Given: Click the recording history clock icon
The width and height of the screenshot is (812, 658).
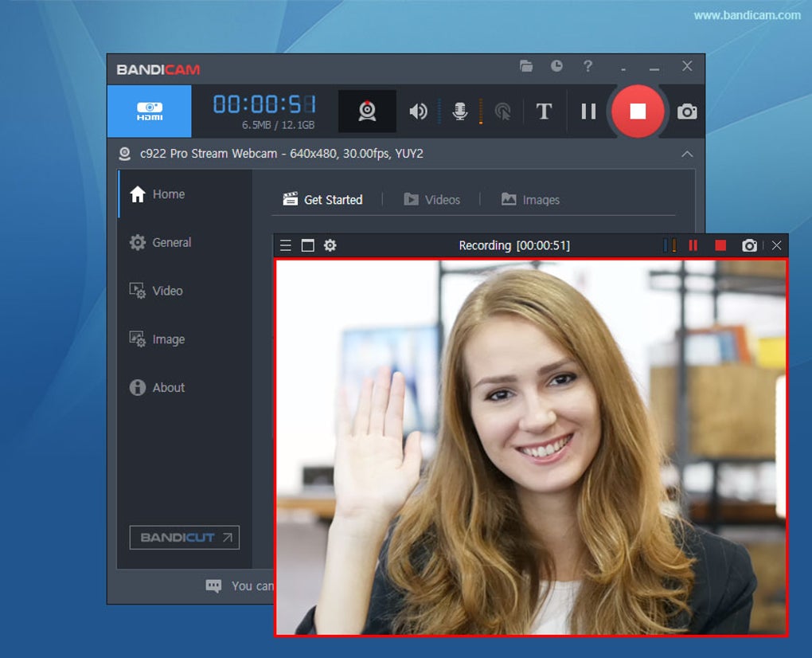Looking at the screenshot, I should point(556,67).
